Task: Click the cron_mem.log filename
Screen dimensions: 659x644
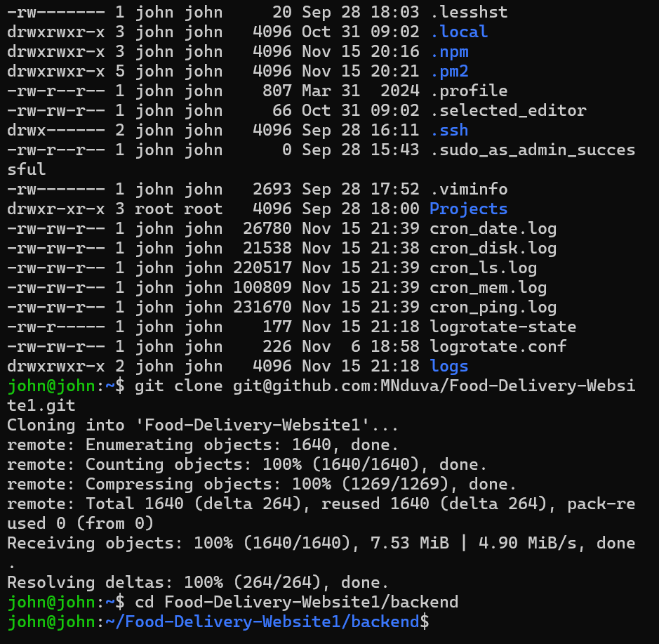Action: [488, 287]
